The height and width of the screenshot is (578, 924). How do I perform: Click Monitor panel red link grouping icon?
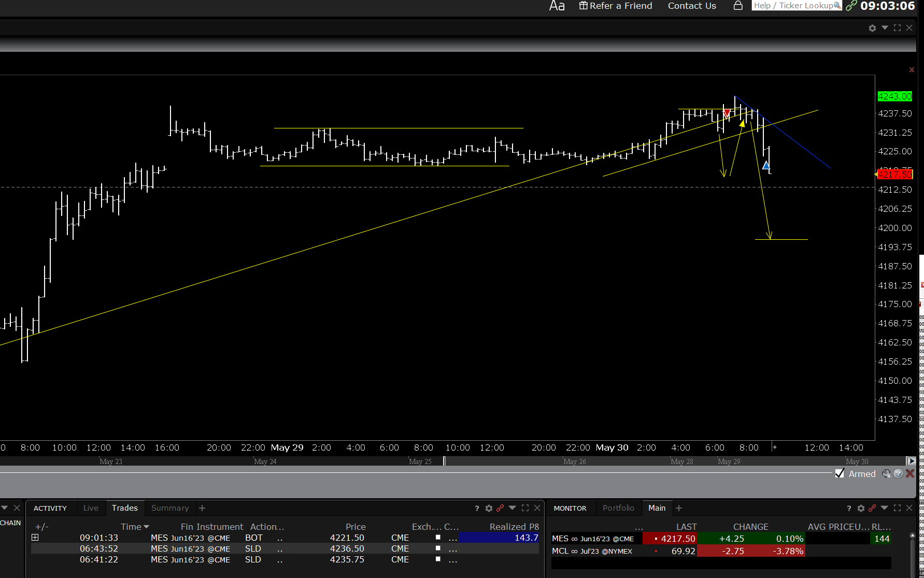(x=872, y=508)
